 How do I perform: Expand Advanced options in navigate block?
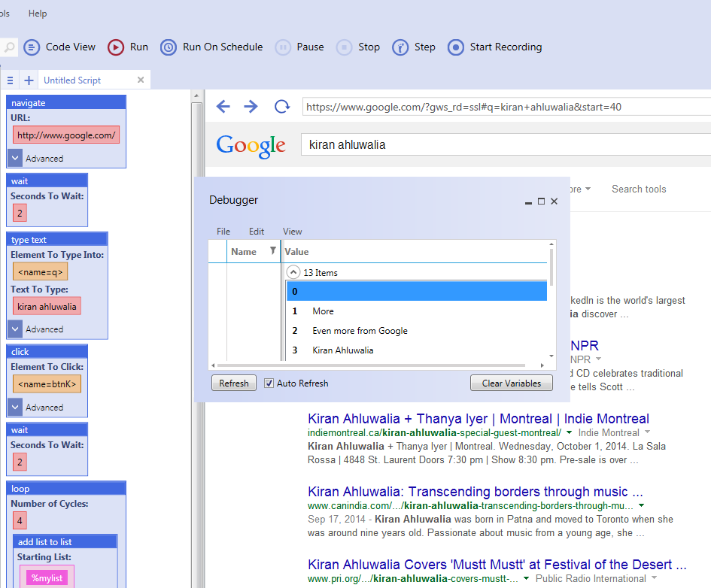(x=15, y=158)
